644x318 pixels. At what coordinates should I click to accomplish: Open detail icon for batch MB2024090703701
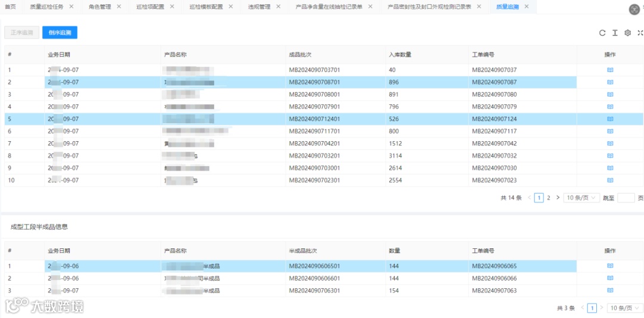[610, 70]
